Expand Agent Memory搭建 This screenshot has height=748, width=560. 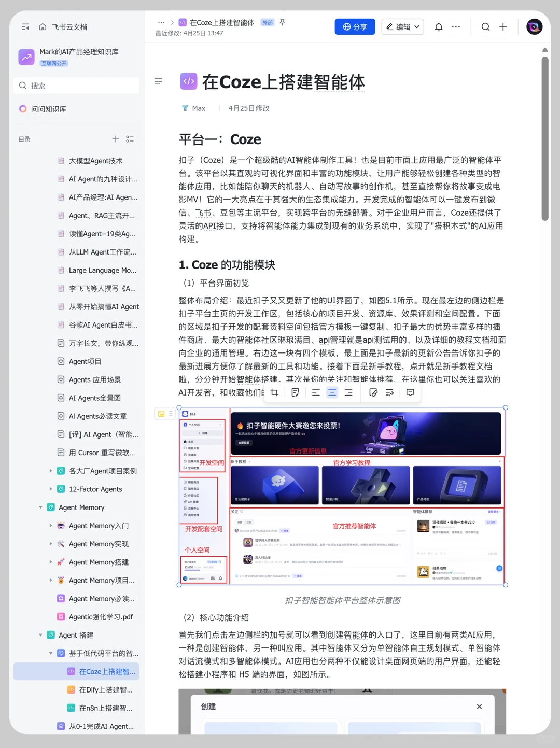pyautogui.click(x=51, y=562)
